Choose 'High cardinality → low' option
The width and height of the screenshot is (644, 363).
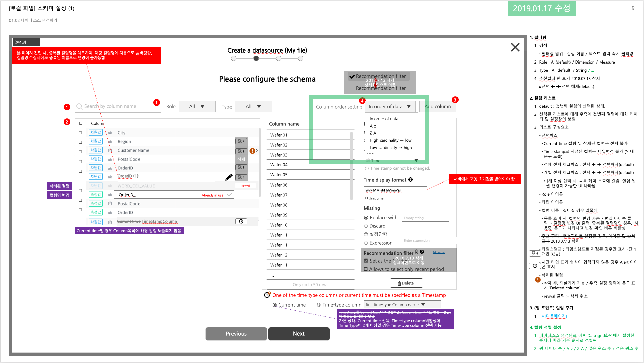pos(390,140)
